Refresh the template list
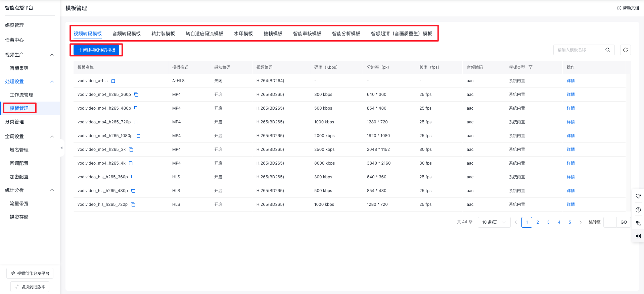This screenshot has width=644, height=294. (x=625, y=50)
